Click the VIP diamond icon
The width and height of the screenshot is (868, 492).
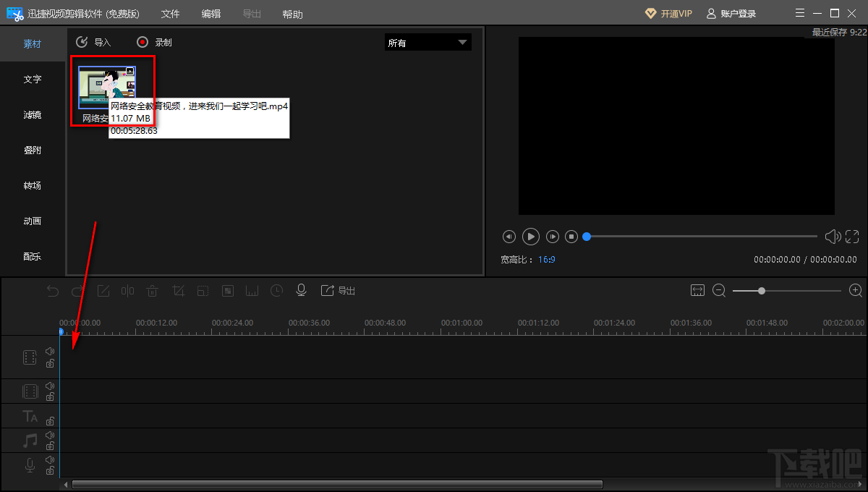coord(650,14)
